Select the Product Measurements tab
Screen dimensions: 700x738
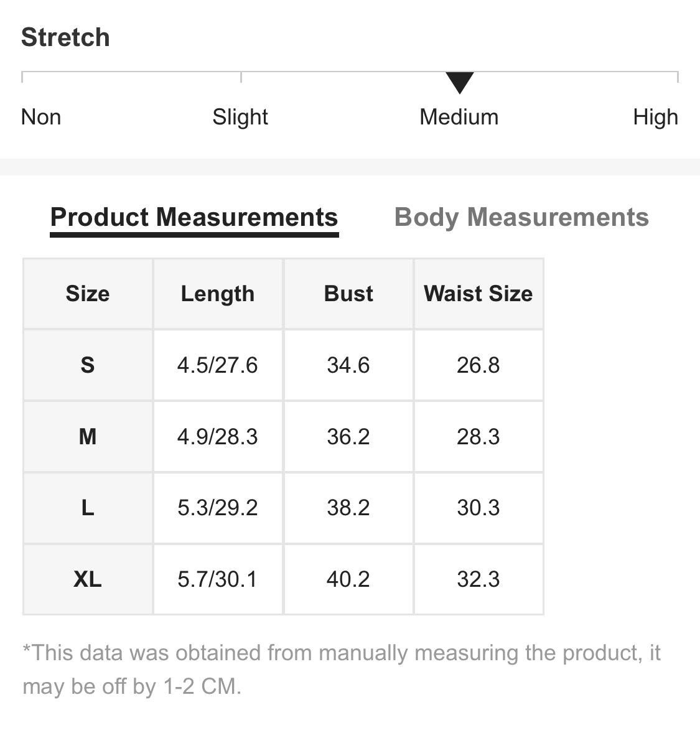tap(194, 217)
